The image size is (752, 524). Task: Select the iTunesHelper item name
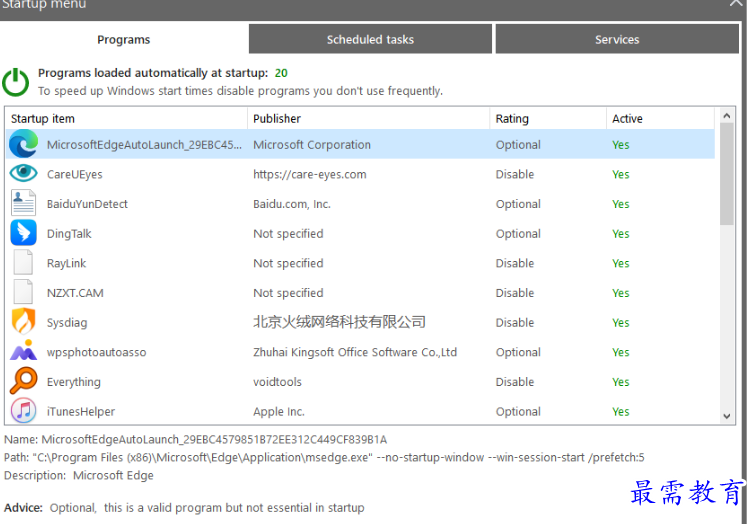click(x=81, y=412)
